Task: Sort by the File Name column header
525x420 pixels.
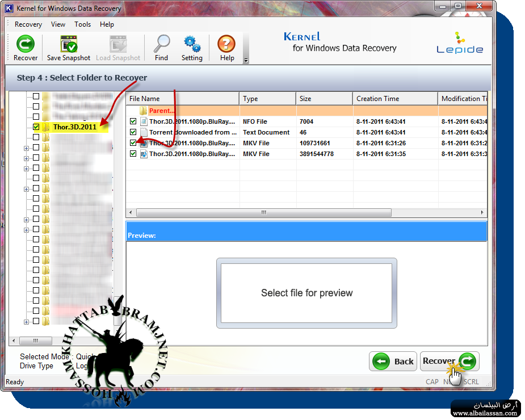Action: pyautogui.click(x=183, y=98)
